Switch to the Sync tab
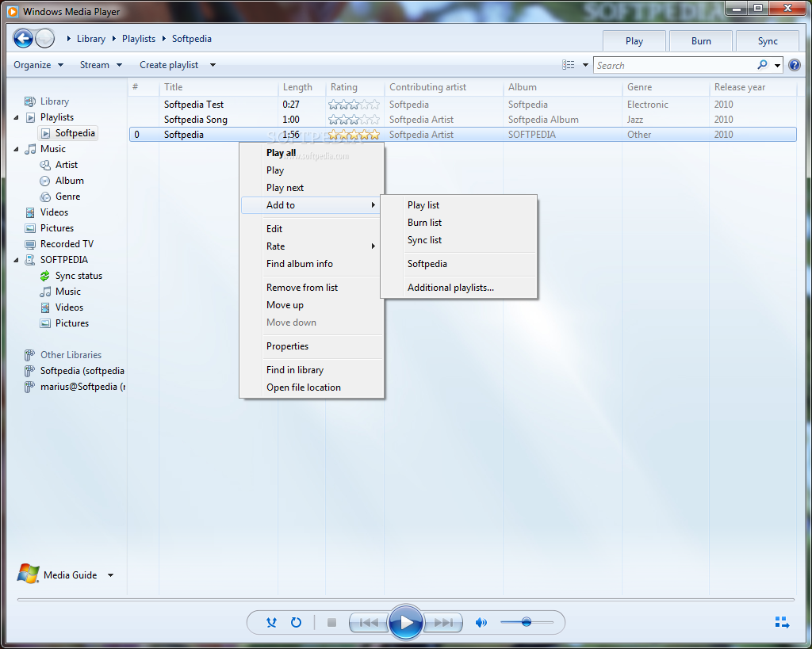Image resolution: width=812 pixels, height=649 pixels. [x=768, y=41]
